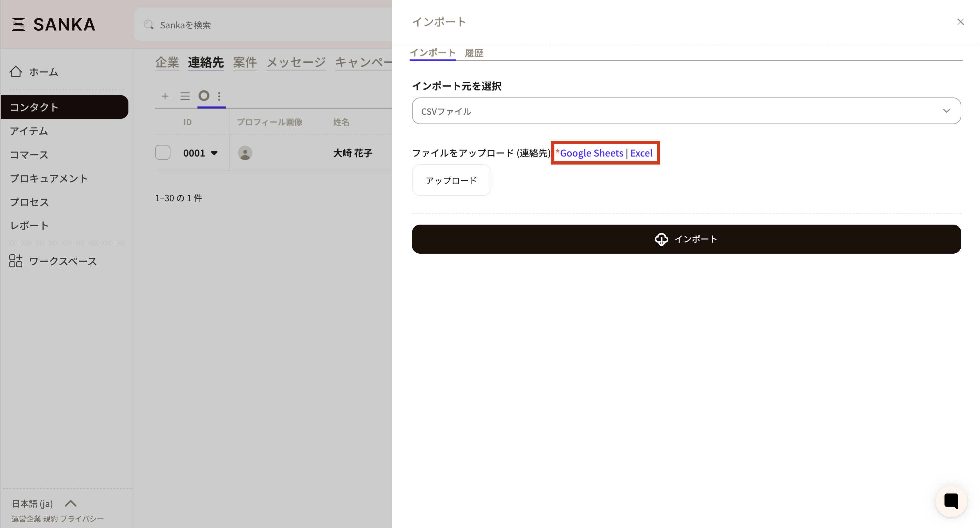Click the circle view icon in the toolbar

(x=204, y=95)
